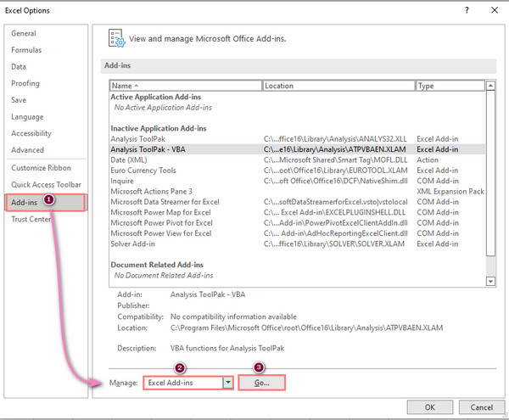Select the Analysis ToolPak - VBA row

click(x=298, y=149)
